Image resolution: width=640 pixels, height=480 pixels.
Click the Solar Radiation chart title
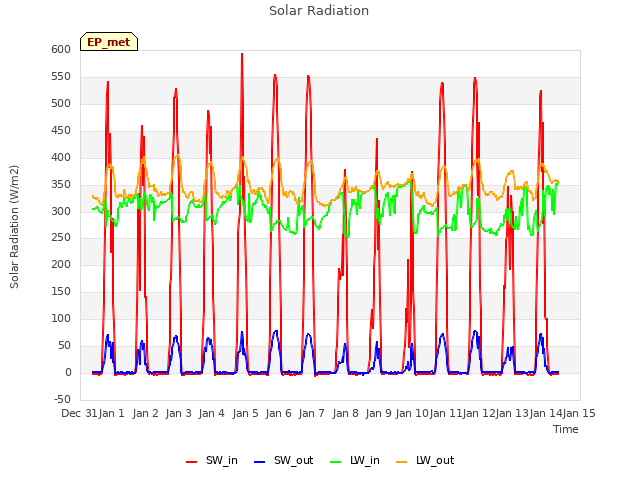click(319, 11)
